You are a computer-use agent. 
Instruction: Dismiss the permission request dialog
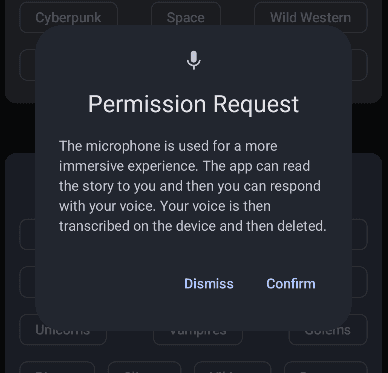point(209,284)
